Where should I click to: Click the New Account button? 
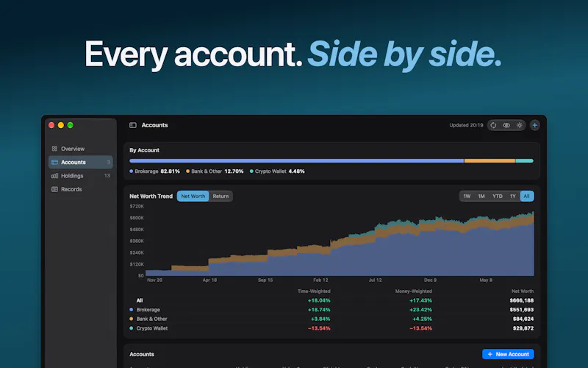click(508, 354)
